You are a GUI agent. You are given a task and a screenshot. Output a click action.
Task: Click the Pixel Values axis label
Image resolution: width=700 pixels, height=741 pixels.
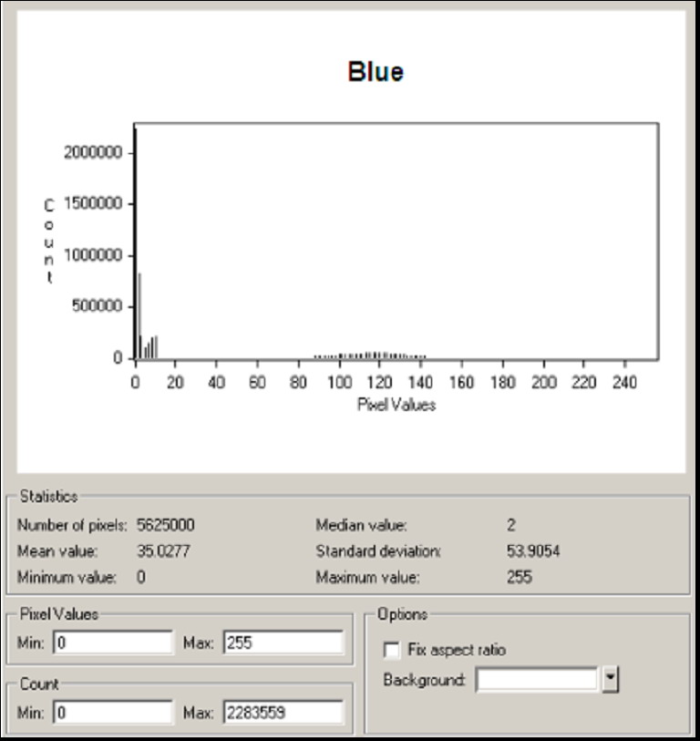pyautogui.click(x=396, y=405)
